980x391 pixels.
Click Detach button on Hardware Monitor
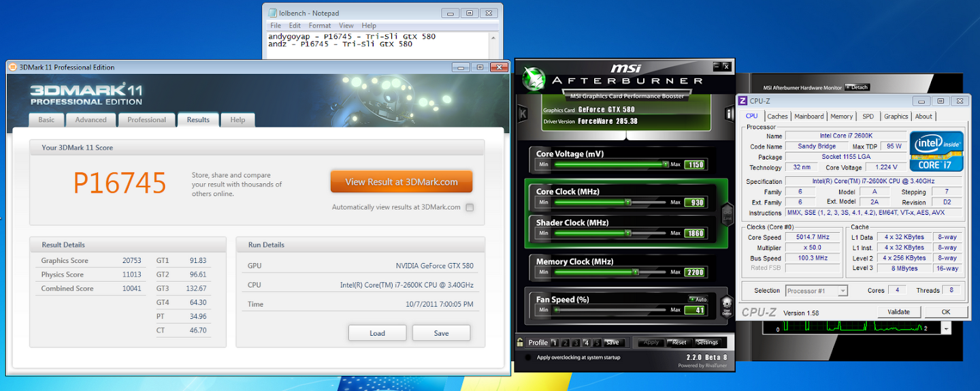[857, 87]
